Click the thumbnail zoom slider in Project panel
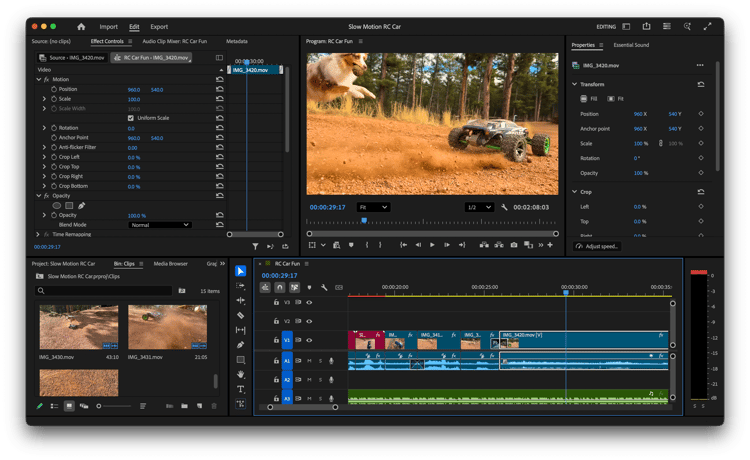This screenshot has height=460, width=750. click(x=114, y=406)
